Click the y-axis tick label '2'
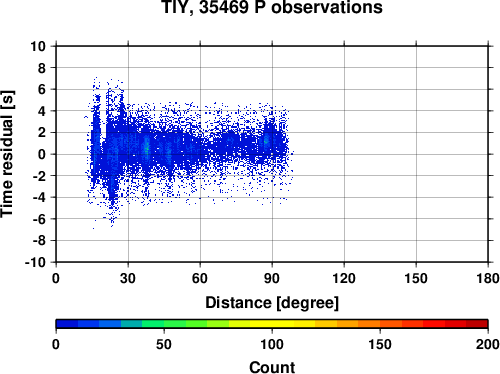 42,133
